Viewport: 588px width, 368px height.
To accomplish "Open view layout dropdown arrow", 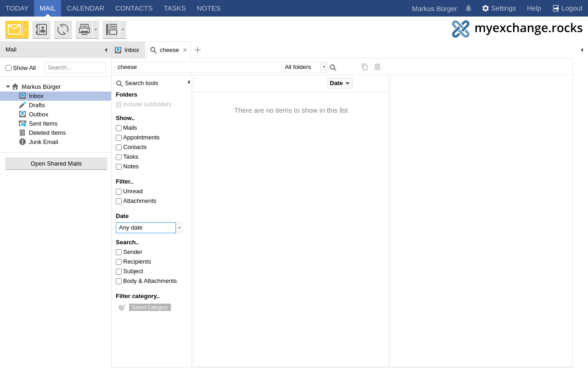I will (123, 29).
